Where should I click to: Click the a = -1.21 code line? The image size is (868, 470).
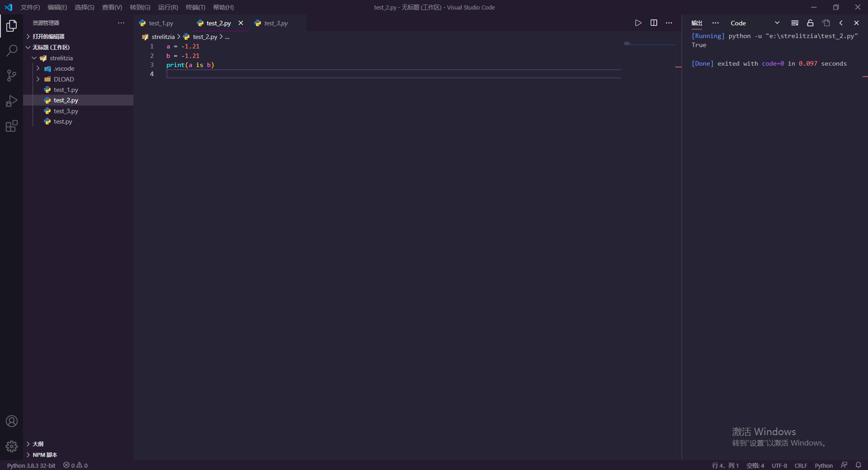click(183, 46)
